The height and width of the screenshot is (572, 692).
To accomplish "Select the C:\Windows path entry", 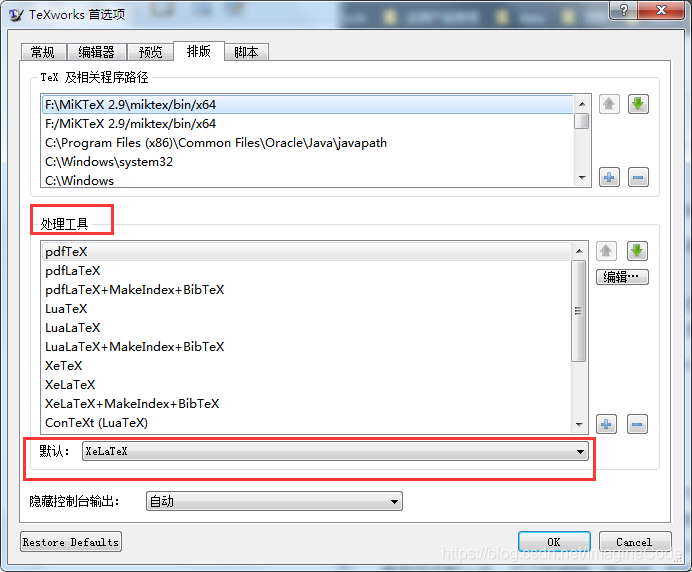I will [308, 180].
